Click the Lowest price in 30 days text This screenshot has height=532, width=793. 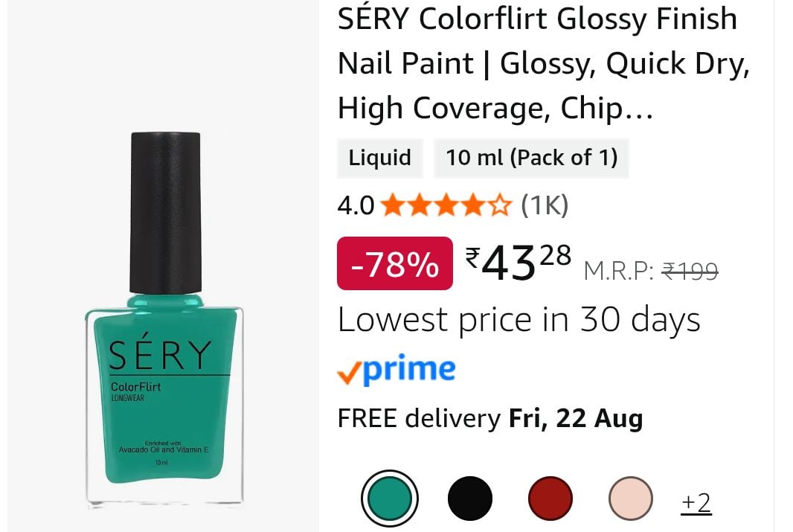(x=519, y=321)
